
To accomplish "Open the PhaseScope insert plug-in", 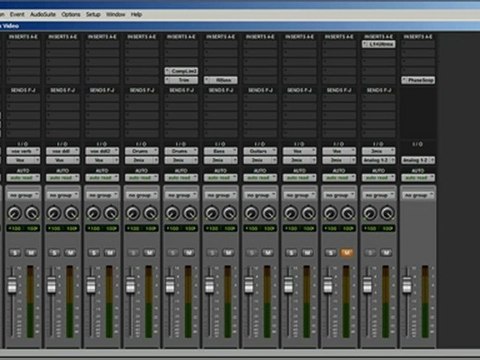I will pos(418,80).
